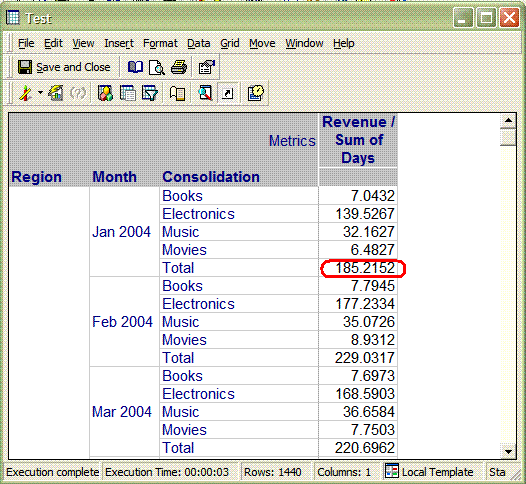
Task: Open the colored cubes object browser icon
Action: click(x=105, y=93)
